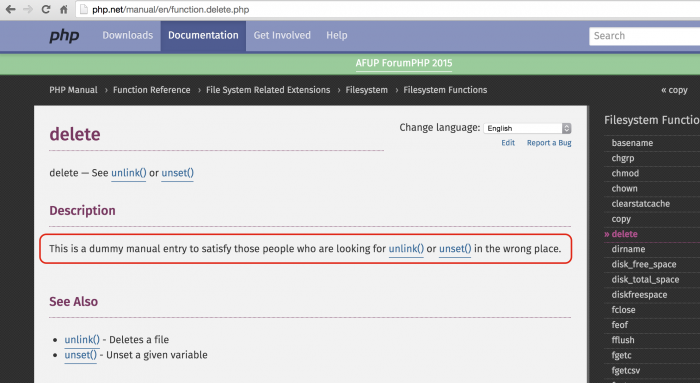The width and height of the screenshot is (700, 383).
Task: Follow unset() link in the summary line
Action: pyautogui.click(x=178, y=173)
